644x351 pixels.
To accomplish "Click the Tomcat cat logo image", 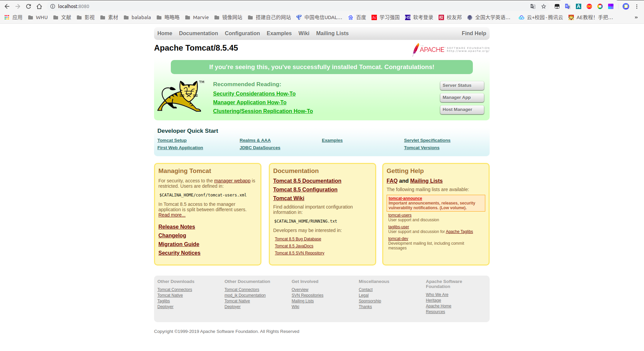I will point(181,96).
